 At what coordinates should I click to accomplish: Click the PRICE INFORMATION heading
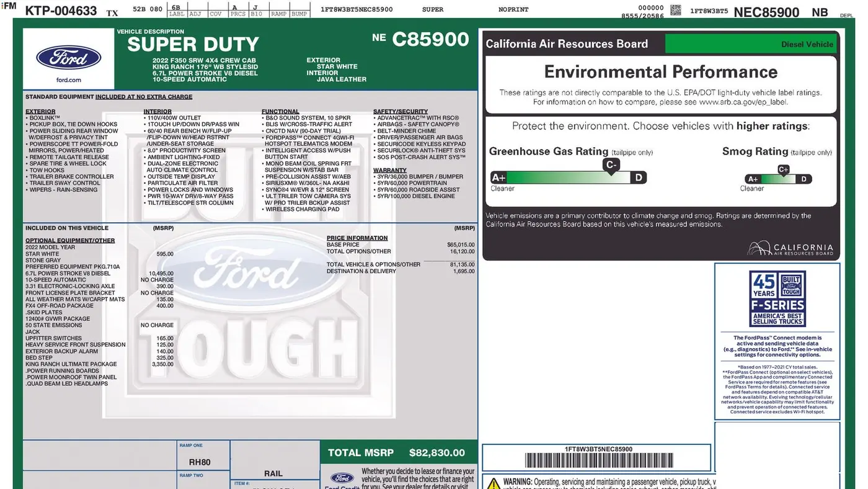pos(357,238)
